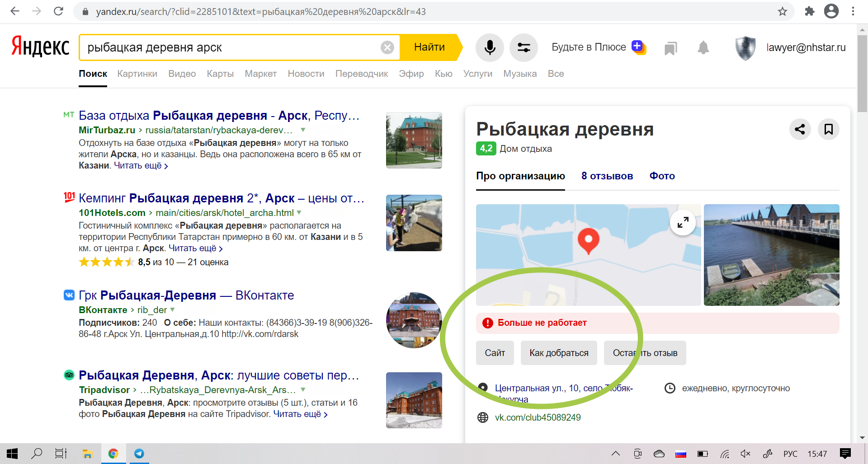The height and width of the screenshot is (464, 868).
Task: Open Task View on the taskbar
Action: click(61, 454)
